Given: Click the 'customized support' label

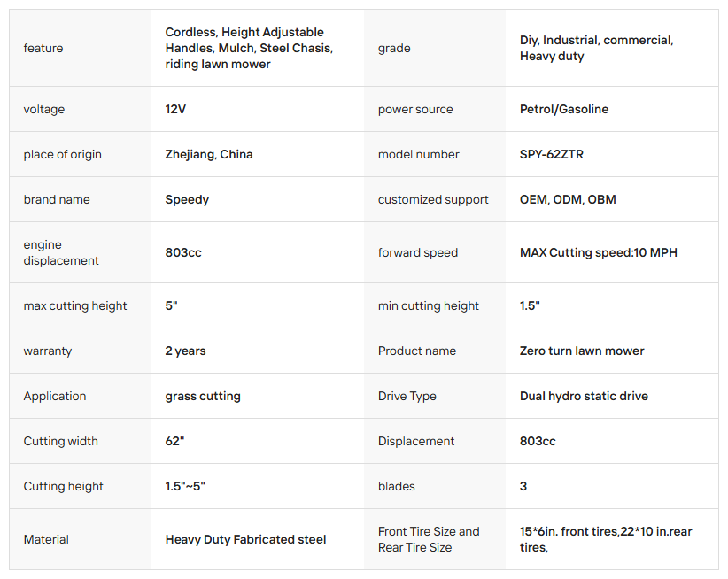Looking at the screenshot, I should (433, 199).
